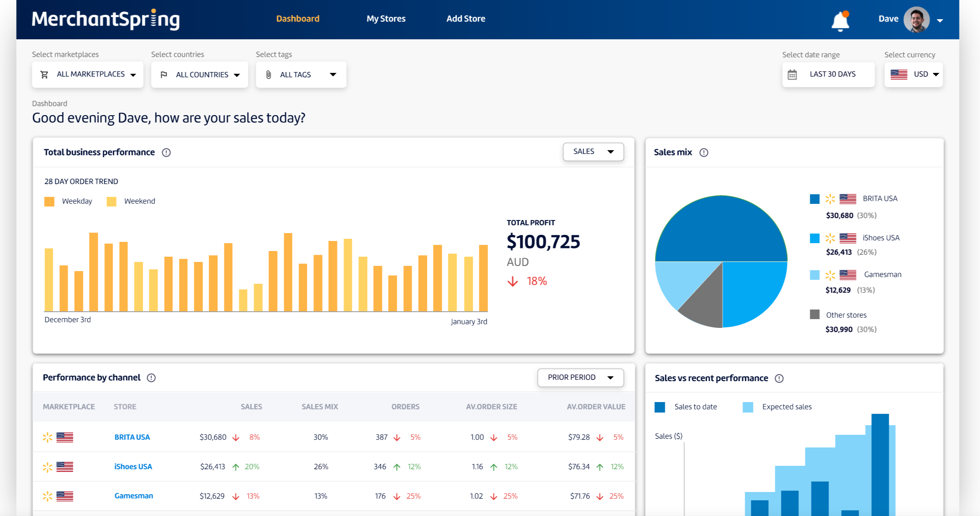The height and width of the screenshot is (516, 980).
Task: Open the My Stores tab
Action: click(x=386, y=19)
